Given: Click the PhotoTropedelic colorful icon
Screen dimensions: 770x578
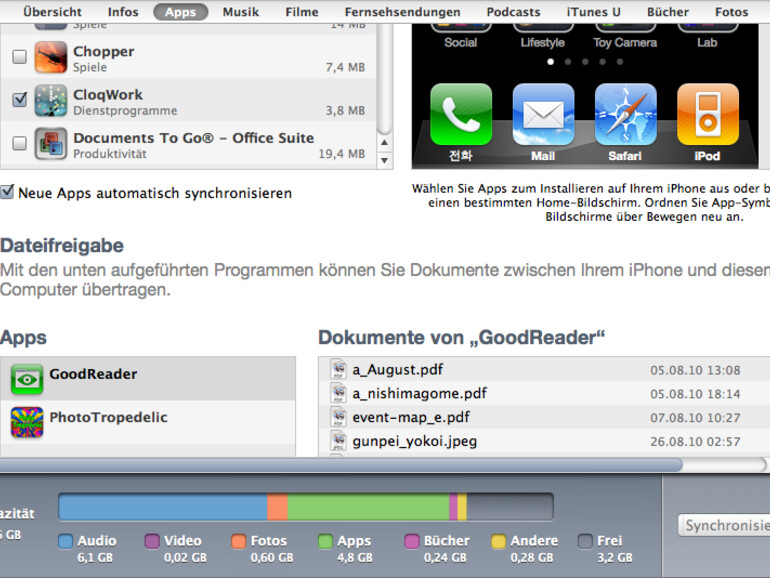Looking at the screenshot, I should coord(27,422).
